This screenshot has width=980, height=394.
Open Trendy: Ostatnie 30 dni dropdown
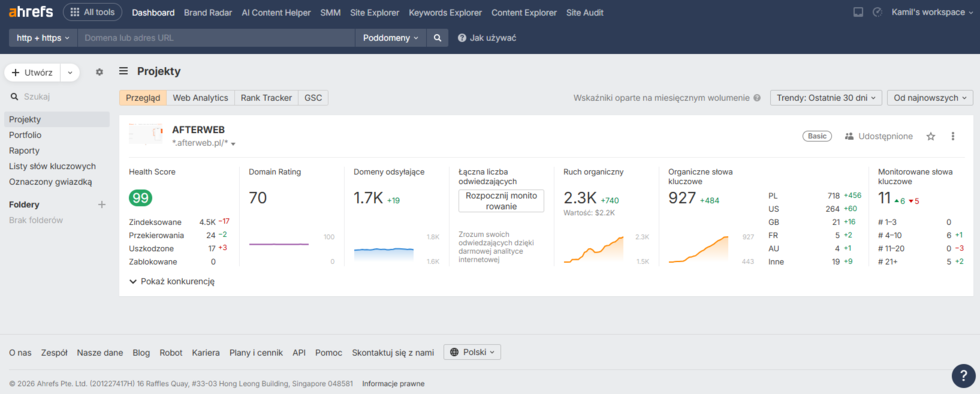click(826, 98)
